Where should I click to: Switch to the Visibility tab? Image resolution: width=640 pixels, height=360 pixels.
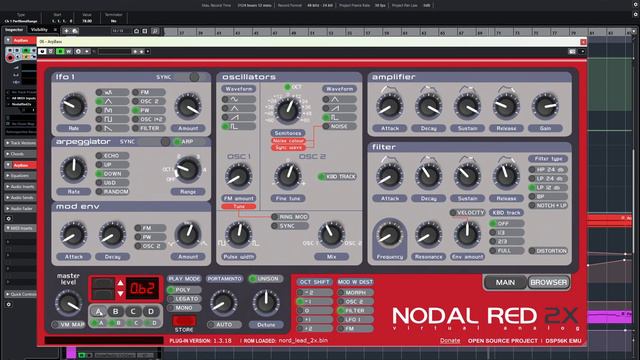click(x=40, y=30)
